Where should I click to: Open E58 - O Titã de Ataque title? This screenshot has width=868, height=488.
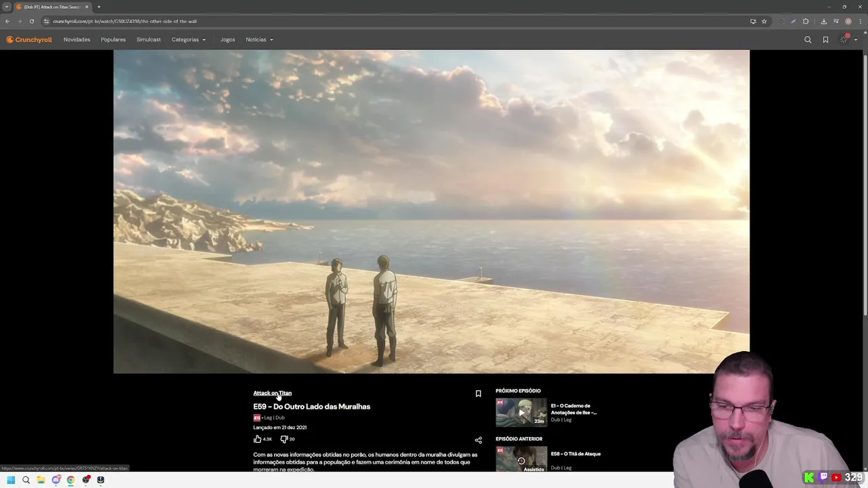(576, 454)
